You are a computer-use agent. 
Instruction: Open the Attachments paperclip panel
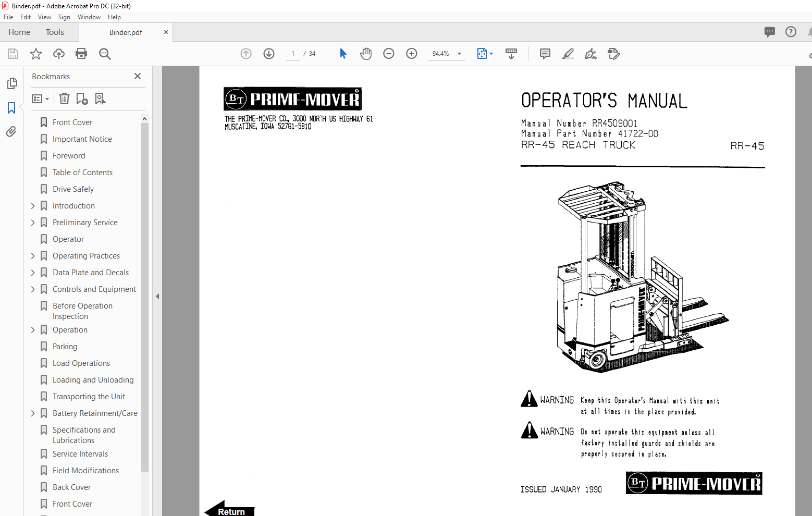(x=11, y=132)
